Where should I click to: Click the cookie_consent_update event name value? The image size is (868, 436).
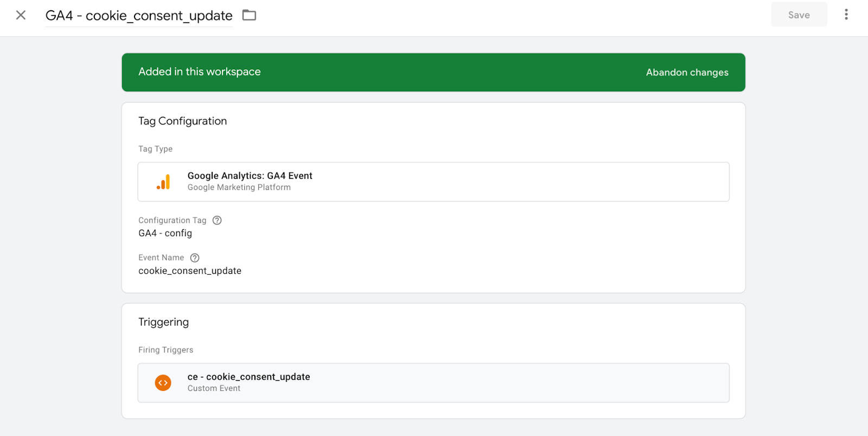coord(189,271)
